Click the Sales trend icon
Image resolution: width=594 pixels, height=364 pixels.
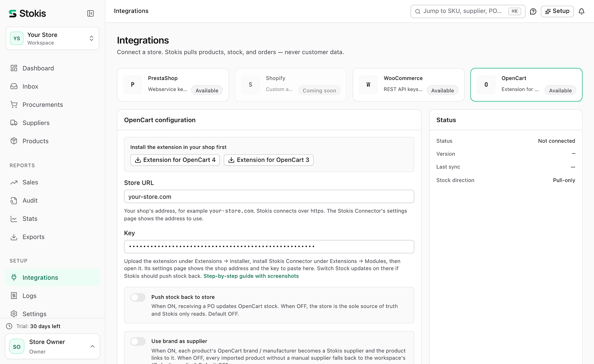[14, 182]
